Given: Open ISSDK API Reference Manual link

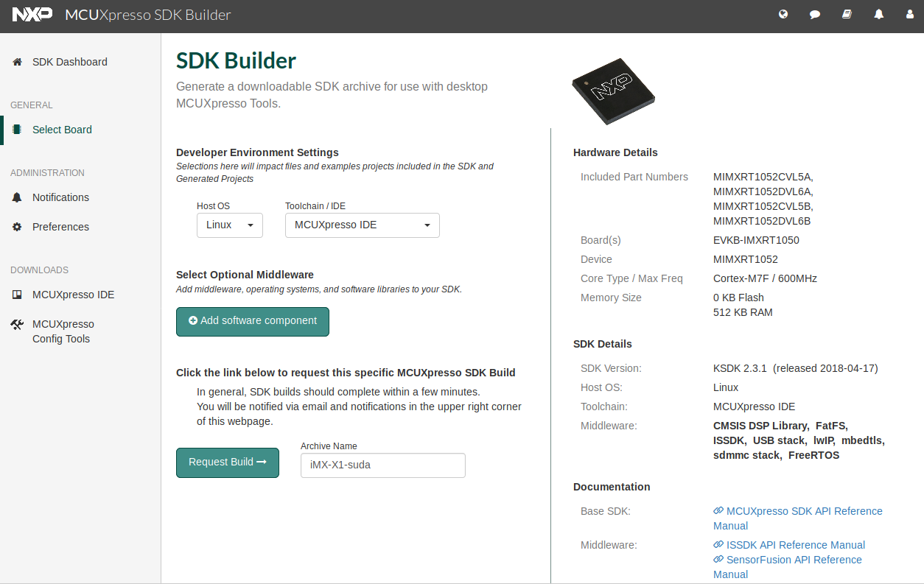Looking at the screenshot, I should pyautogui.click(x=796, y=545).
